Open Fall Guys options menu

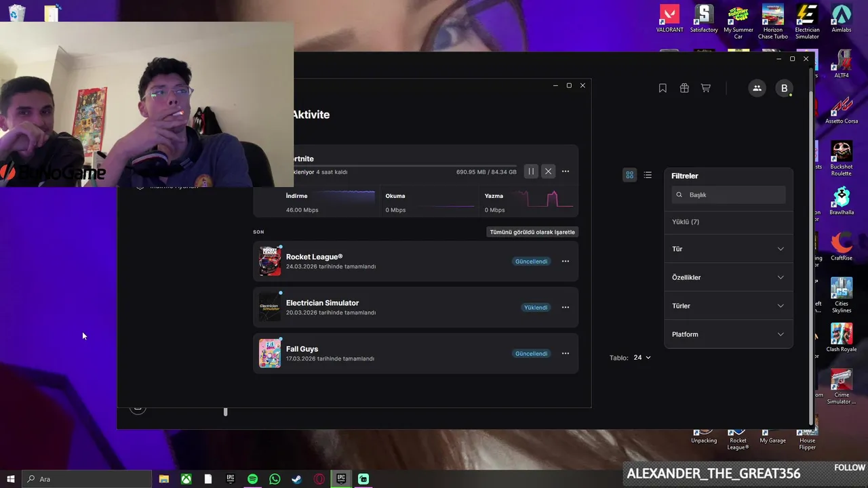click(x=566, y=354)
